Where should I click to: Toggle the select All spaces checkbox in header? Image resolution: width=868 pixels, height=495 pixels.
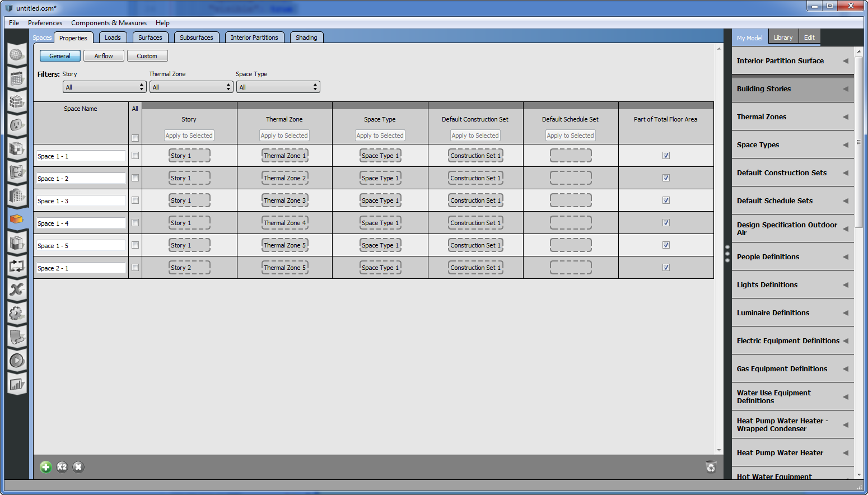pos(135,138)
